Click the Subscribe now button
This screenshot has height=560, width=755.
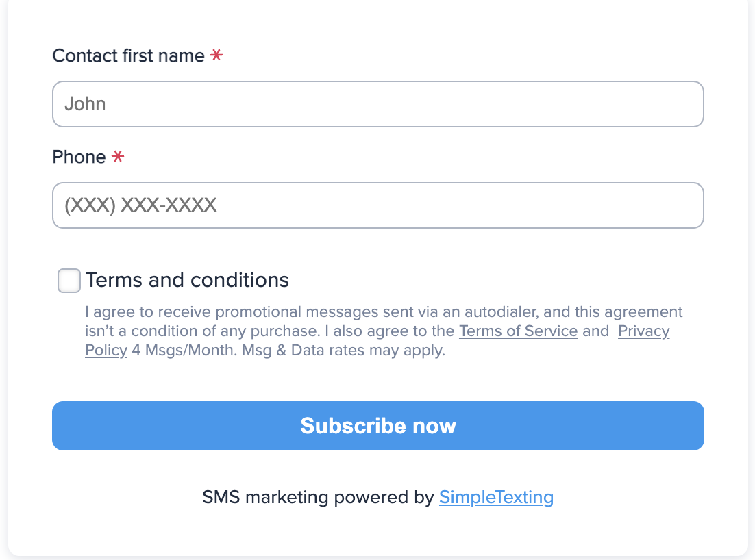(377, 425)
